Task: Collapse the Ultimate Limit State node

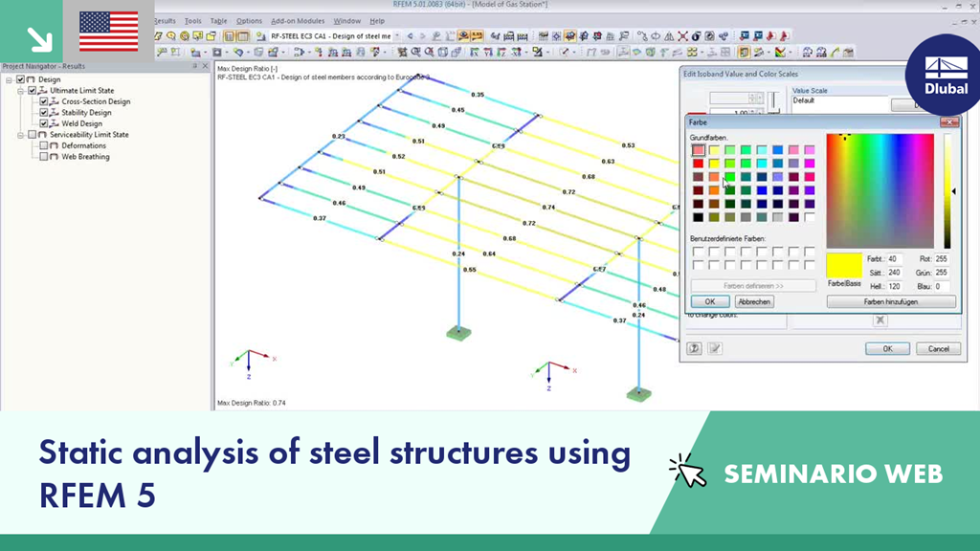Action: 20,91
